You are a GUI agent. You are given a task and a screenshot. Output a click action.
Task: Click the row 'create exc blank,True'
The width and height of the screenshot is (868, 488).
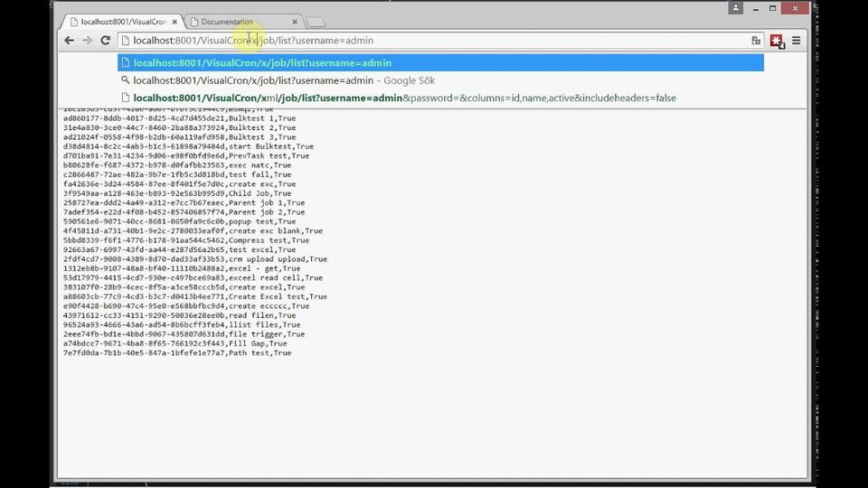pos(193,231)
